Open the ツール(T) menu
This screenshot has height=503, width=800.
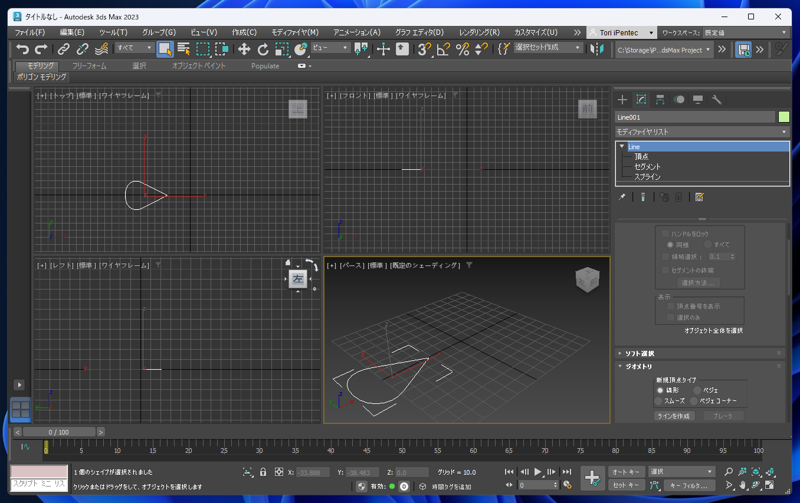tap(113, 32)
